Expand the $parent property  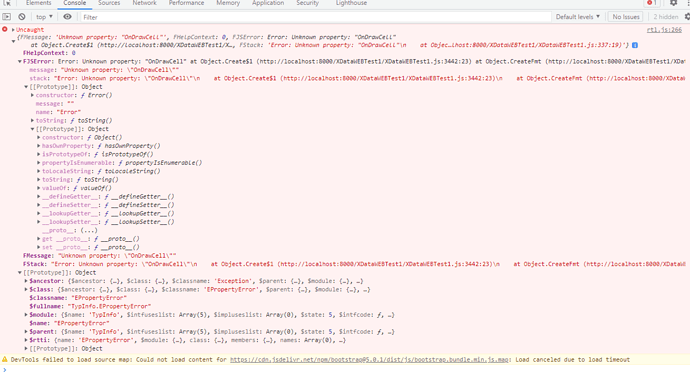coord(26,331)
